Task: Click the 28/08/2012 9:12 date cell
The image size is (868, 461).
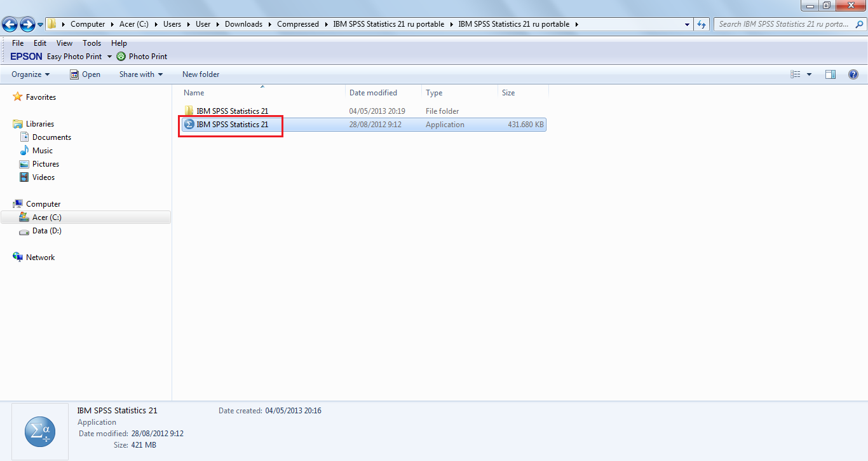Action: point(376,125)
